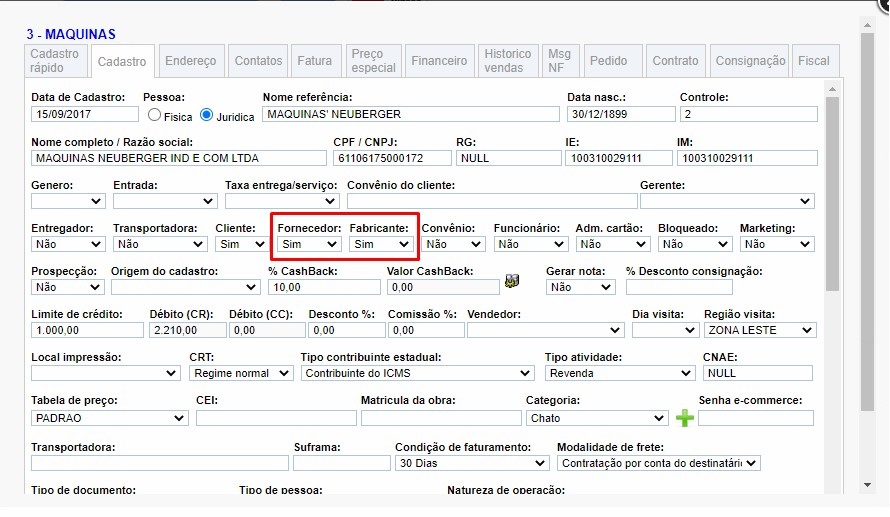Select the active Cadastro tab
890x517 pixels.
(x=121, y=61)
